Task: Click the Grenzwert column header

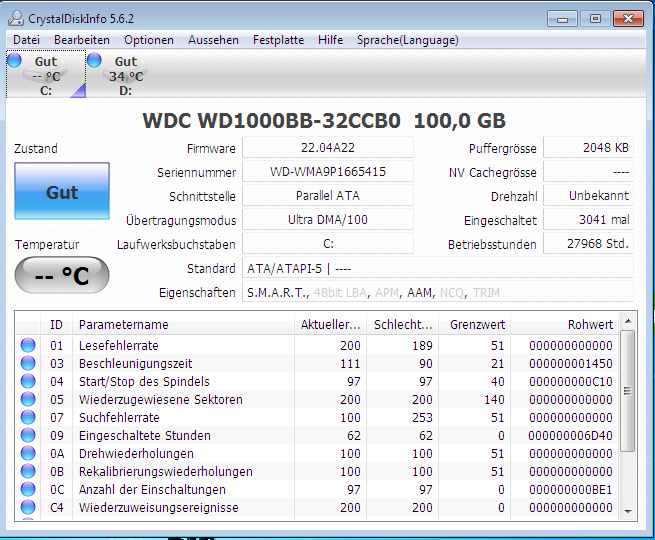Action: 475,325
